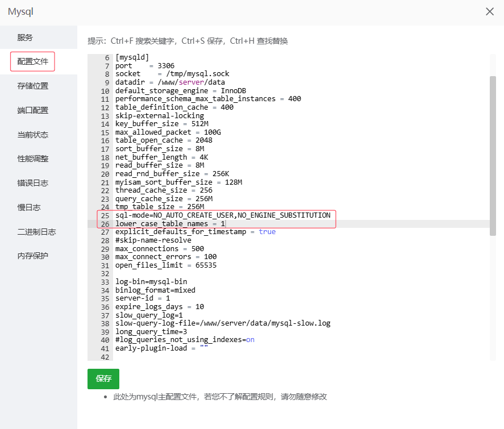Click the early-plugin-load = "" line
Image resolution: width=504 pixels, height=429 pixels.
162,348
